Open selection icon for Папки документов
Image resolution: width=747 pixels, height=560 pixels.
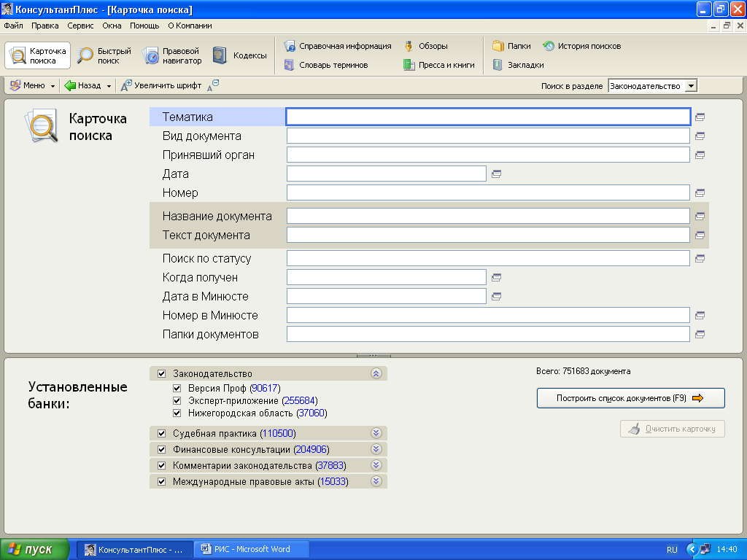point(700,334)
